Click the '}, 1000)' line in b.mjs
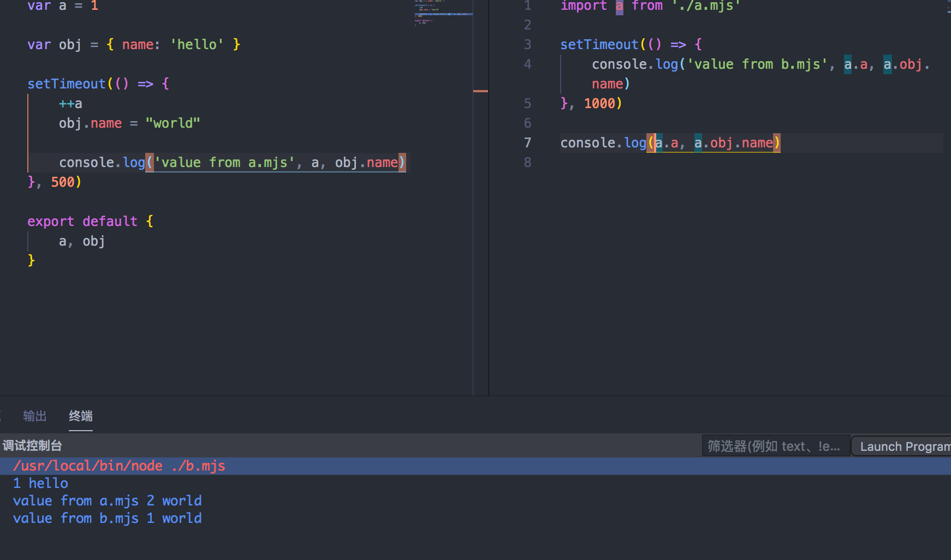Image resolution: width=951 pixels, height=560 pixels. [x=591, y=103]
